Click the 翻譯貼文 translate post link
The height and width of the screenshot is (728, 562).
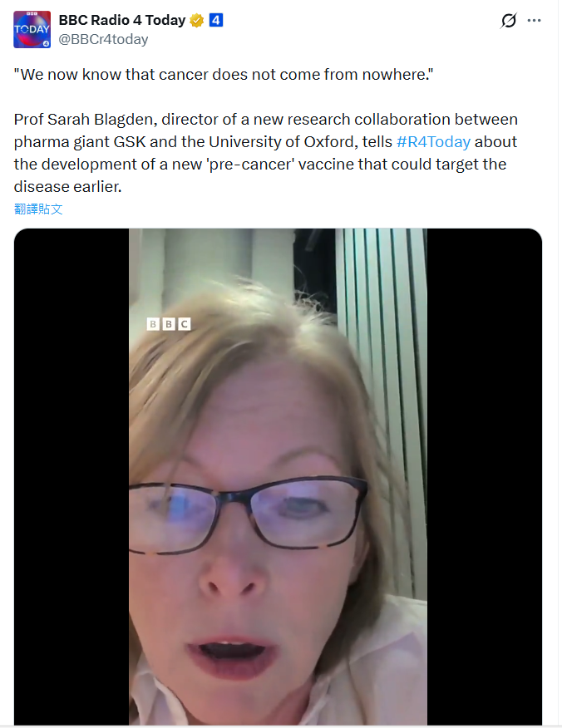[38, 209]
